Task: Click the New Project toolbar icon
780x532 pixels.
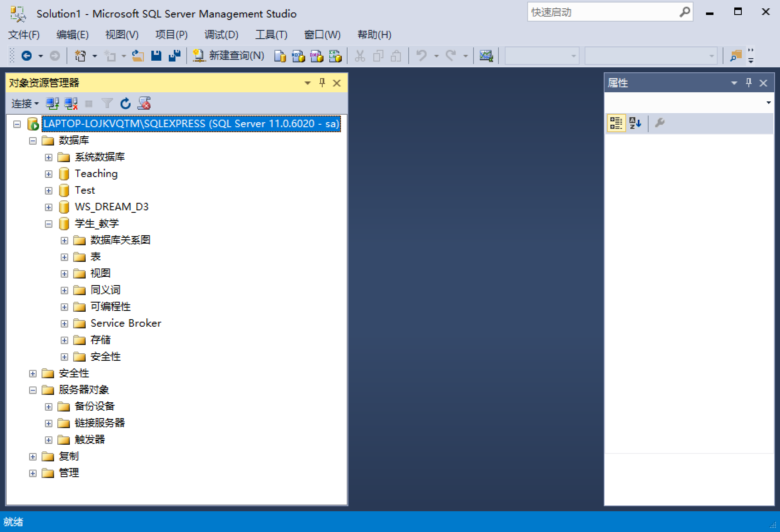Action: point(80,56)
